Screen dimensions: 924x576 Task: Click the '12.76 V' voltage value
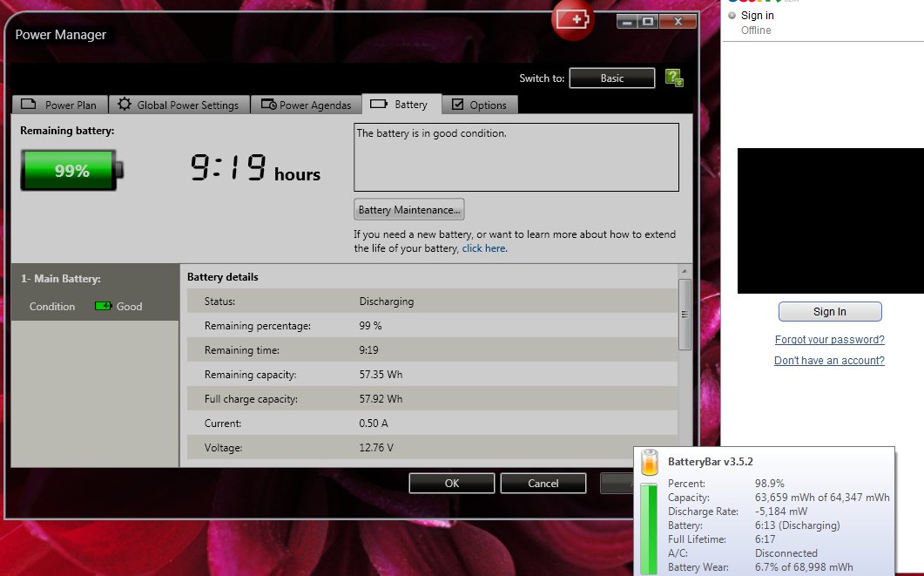click(x=376, y=448)
